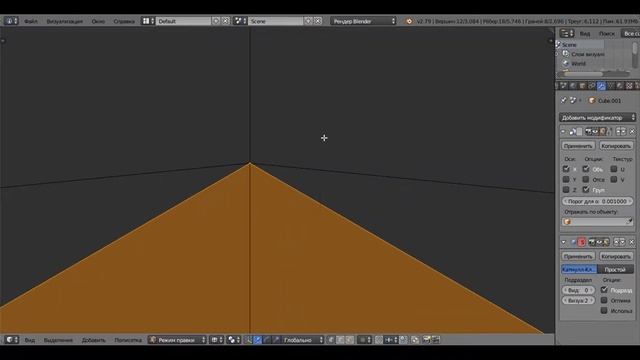Enable the Z axis checkbox in the Mirror modifier
Screen dimensions: 640x360
tap(566, 190)
